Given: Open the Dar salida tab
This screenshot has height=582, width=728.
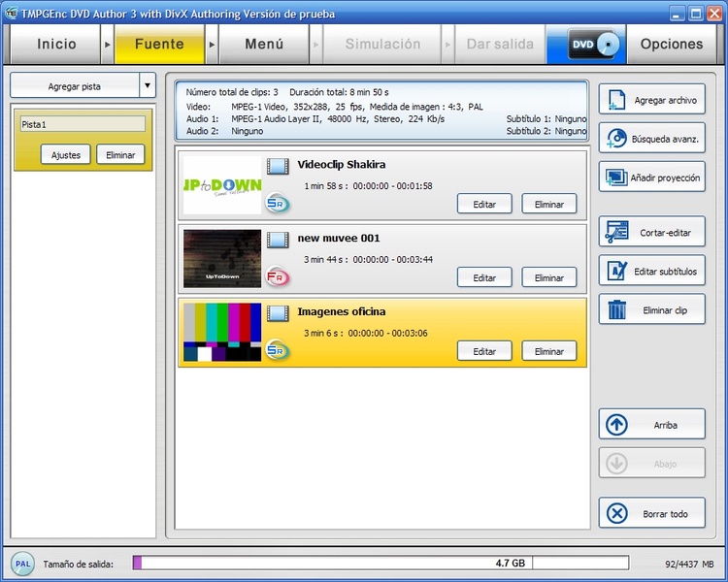Looking at the screenshot, I should (500, 44).
